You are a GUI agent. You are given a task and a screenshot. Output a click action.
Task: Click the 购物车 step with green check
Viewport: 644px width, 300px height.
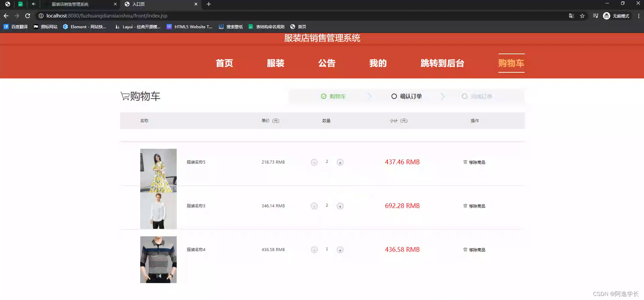pos(333,96)
